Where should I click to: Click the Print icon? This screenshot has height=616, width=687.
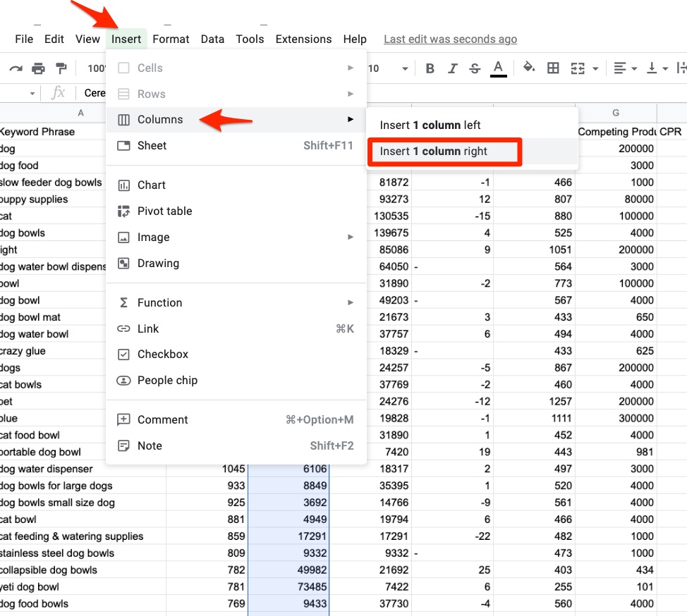pos(38,68)
